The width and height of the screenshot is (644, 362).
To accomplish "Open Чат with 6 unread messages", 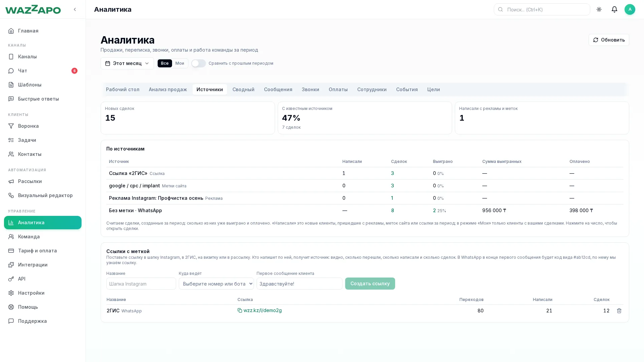I will pos(43,71).
